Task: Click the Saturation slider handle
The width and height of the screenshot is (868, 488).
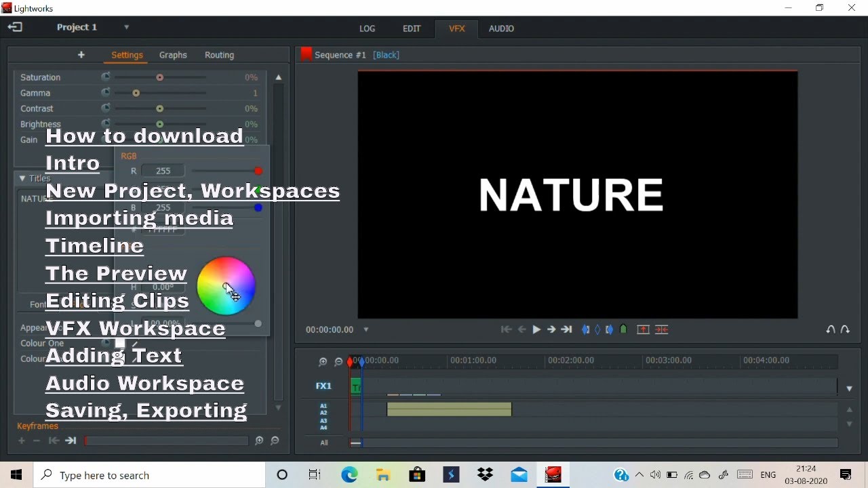Action: tap(160, 78)
